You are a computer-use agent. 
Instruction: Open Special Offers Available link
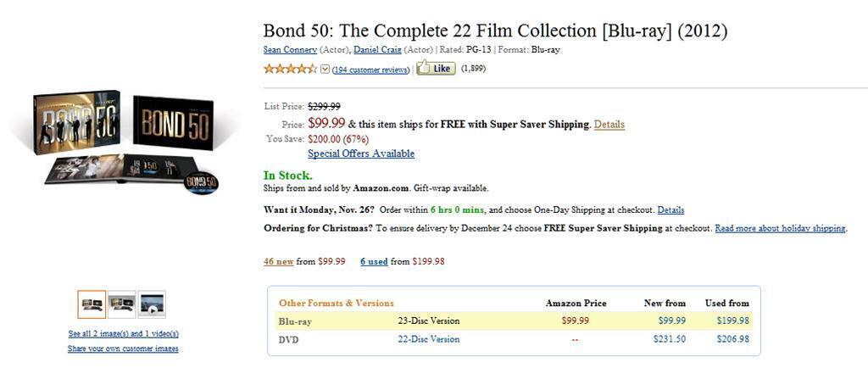tap(361, 153)
